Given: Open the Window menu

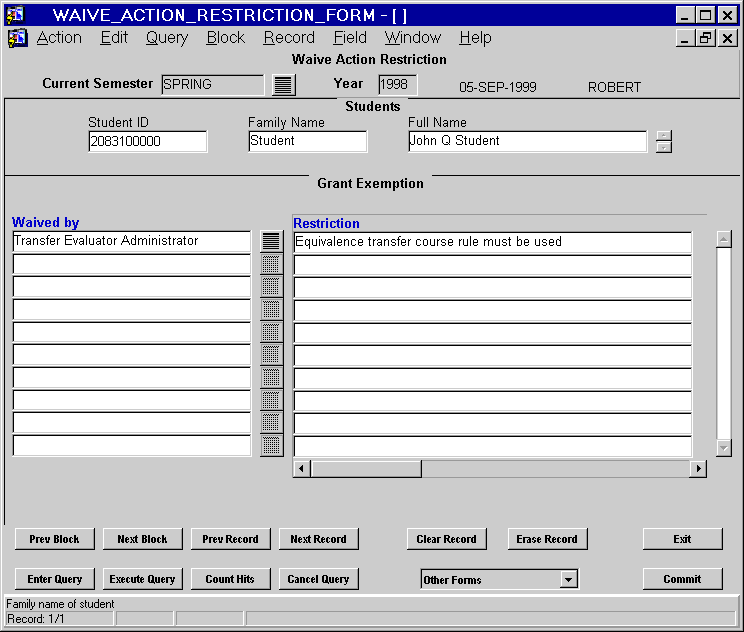Looking at the screenshot, I should tap(412, 37).
